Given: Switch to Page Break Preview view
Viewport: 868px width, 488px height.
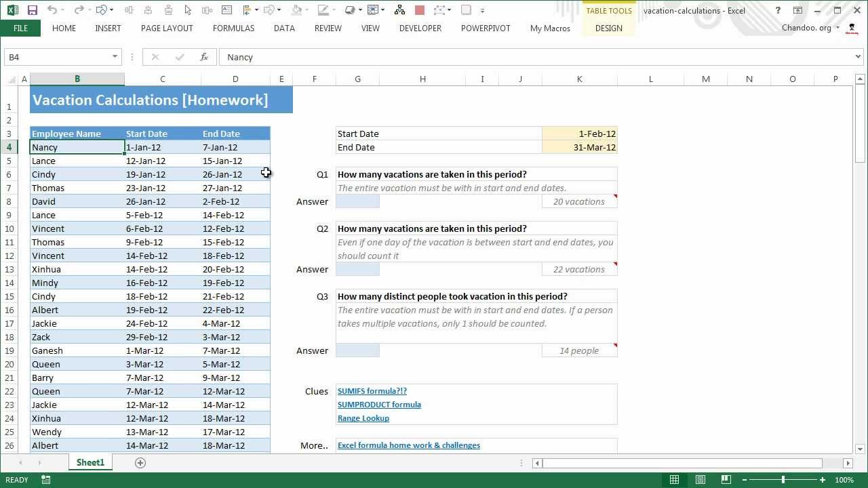Looking at the screenshot, I should (x=726, y=480).
